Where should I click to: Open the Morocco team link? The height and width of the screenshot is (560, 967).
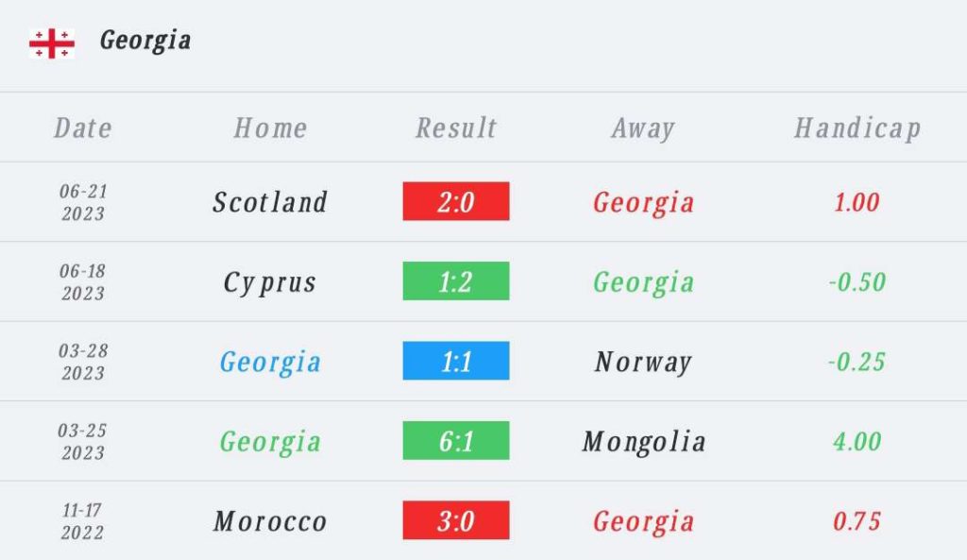click(x=270, y=522)
